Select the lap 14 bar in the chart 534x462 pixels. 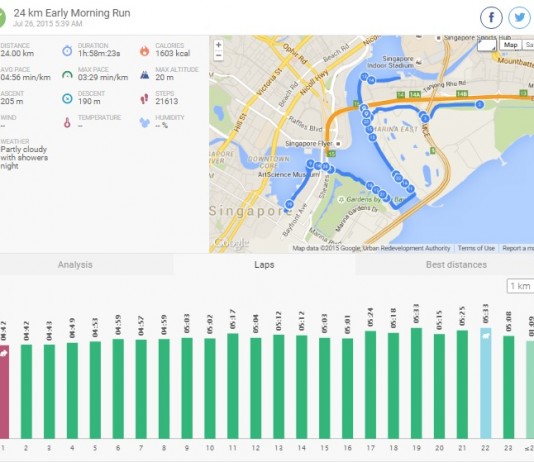301,387
